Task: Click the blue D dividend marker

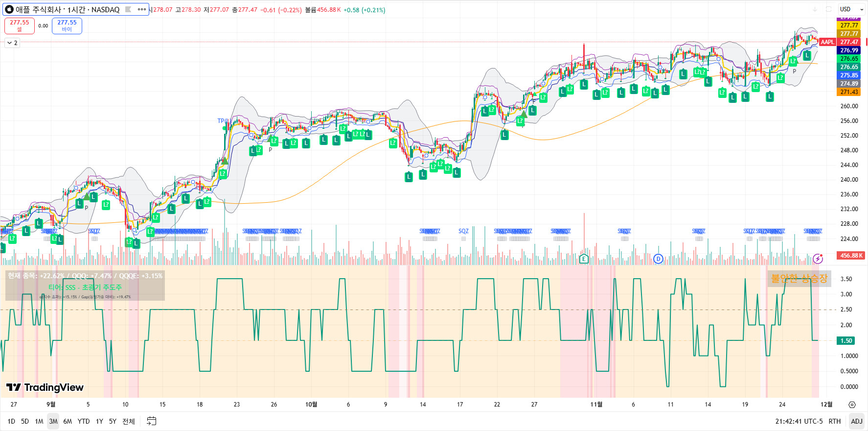Action: point(658,259)
